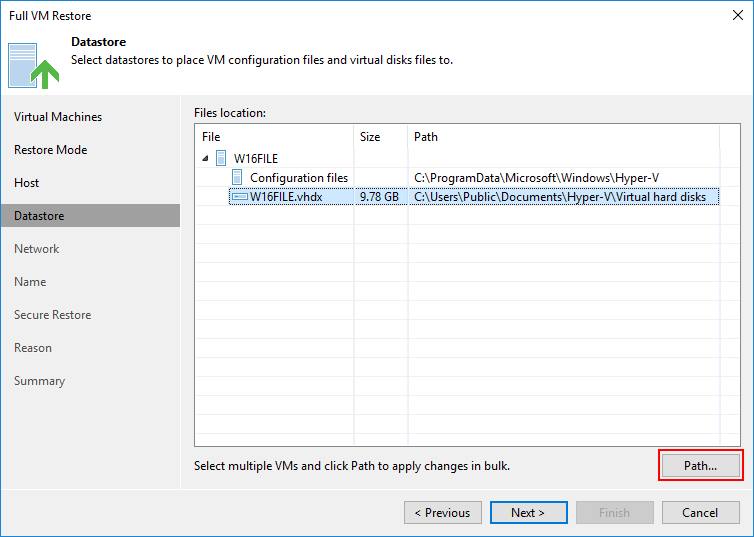The height and width of the screenshot is (537, 754).
Task: Go back with < Previous
Action: pos(442,512)
